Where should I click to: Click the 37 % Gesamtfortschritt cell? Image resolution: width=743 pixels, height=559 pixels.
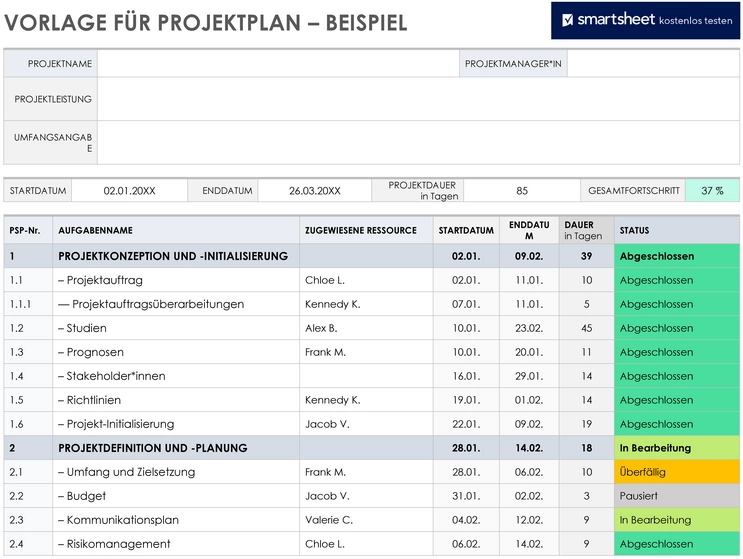pyautogui.click(x=712, y=190)
